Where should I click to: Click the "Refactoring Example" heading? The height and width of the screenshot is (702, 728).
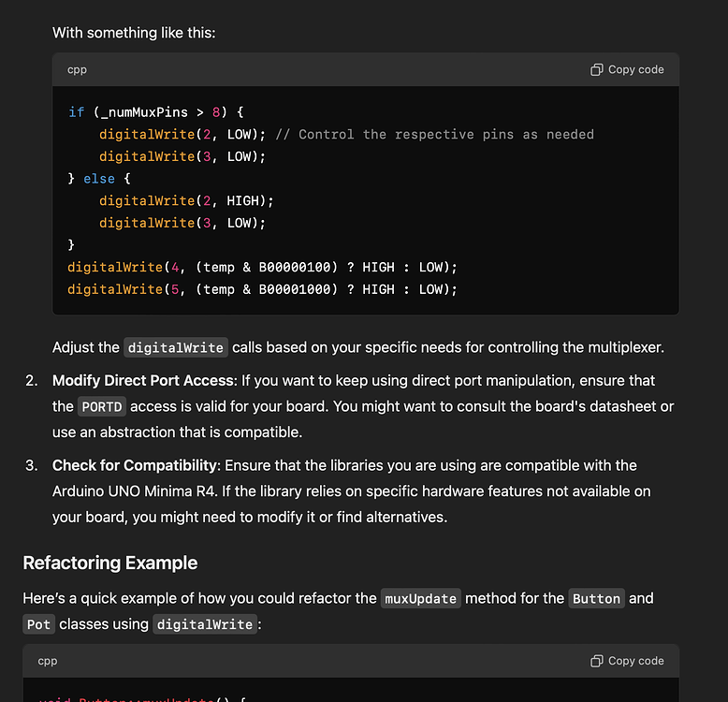(110, 563)
